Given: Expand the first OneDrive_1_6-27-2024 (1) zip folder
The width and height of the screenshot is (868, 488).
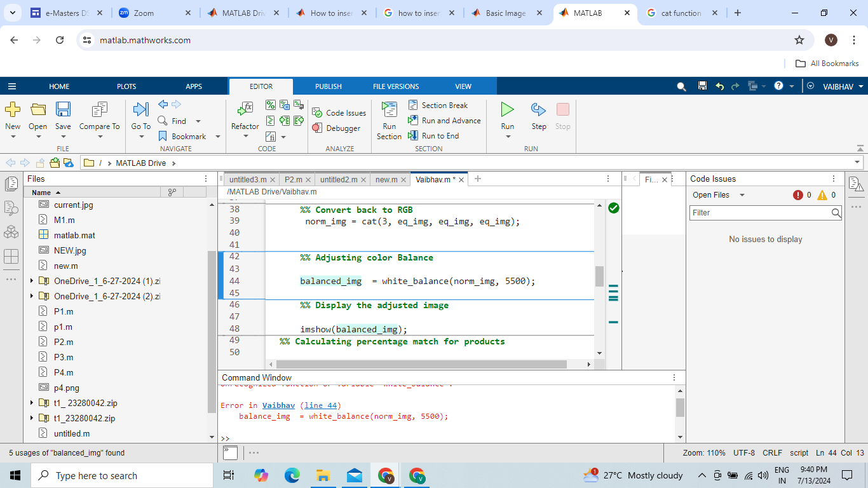Looking at the screenshot, I should (x=32, y=281).
